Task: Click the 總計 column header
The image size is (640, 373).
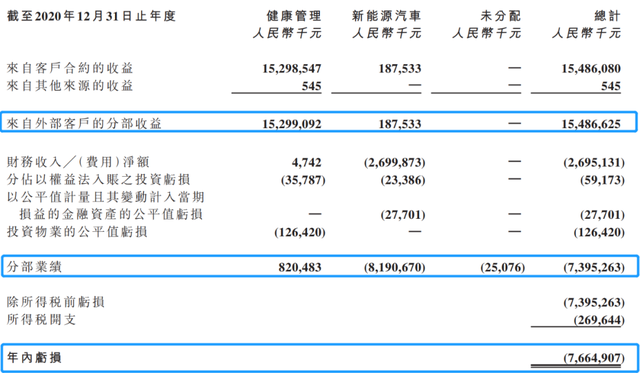Action: (x=607, y=16)
